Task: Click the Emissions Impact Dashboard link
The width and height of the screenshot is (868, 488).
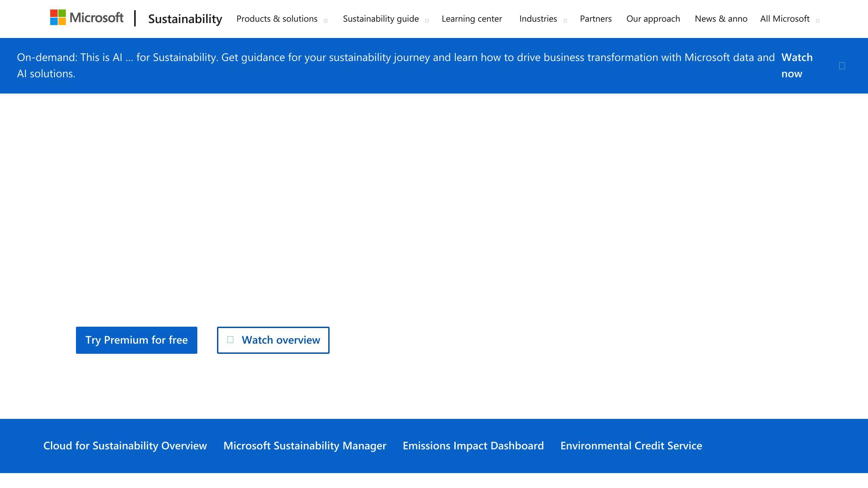Action: pos(473,446)
